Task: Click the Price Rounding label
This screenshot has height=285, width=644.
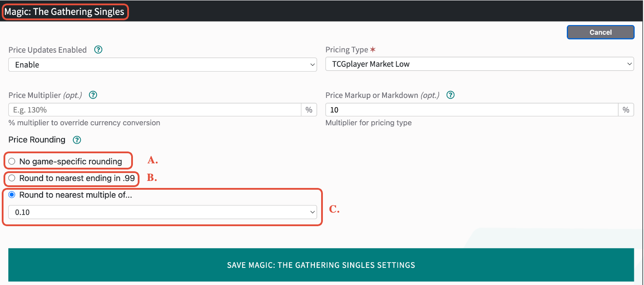Action: coord(37,140)
